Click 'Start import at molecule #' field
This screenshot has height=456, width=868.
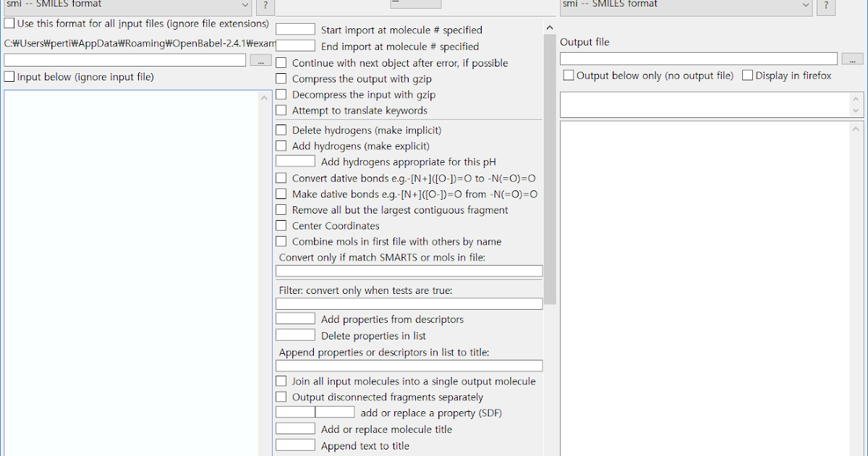coord(295,30)
